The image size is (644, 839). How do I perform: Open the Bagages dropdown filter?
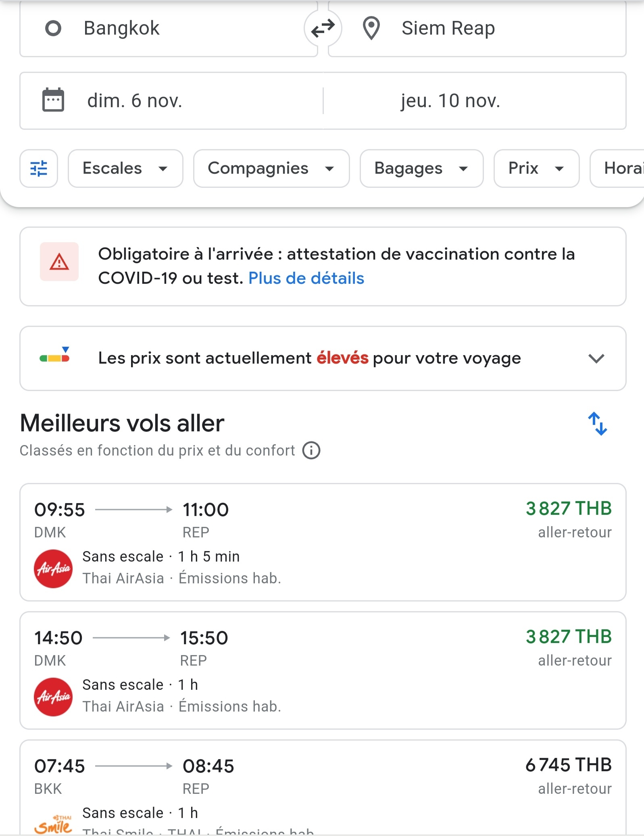click(421, 169)
